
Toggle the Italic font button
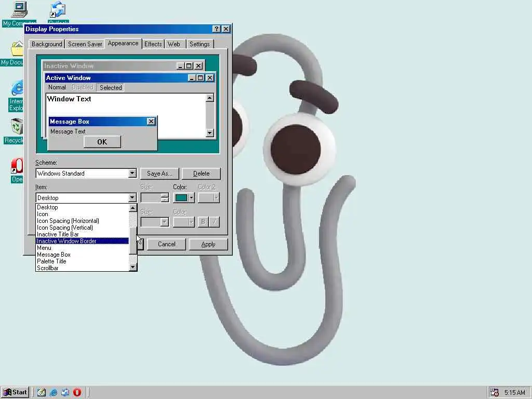coord(214,222)
